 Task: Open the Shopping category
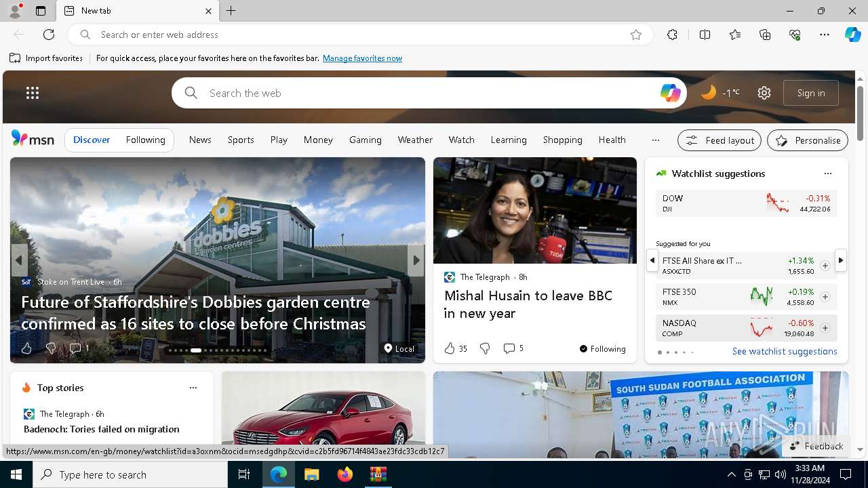pos(563,140)
